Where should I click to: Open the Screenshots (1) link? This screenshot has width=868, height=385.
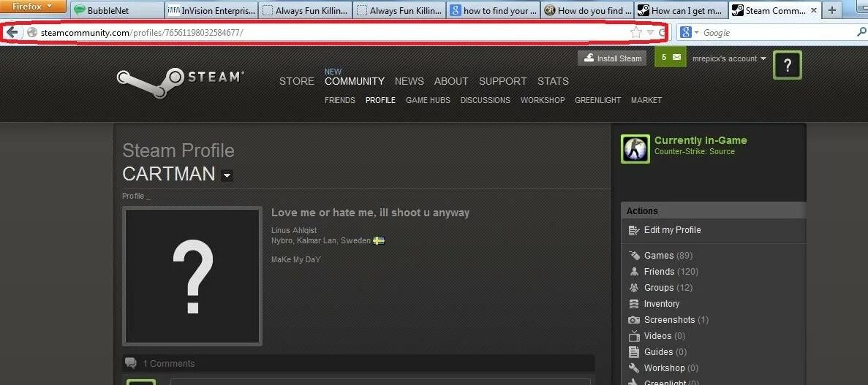pyautogui.click(x=676, y=320)
